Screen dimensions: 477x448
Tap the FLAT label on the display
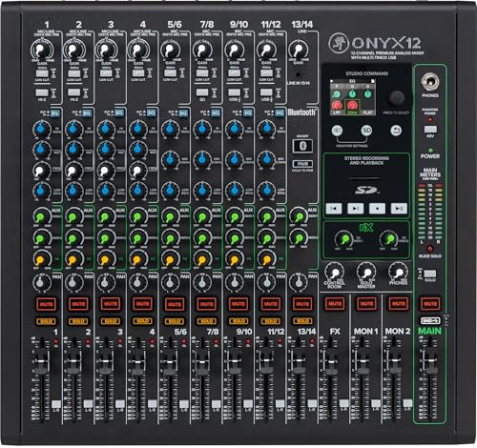[x=367, y=112]
